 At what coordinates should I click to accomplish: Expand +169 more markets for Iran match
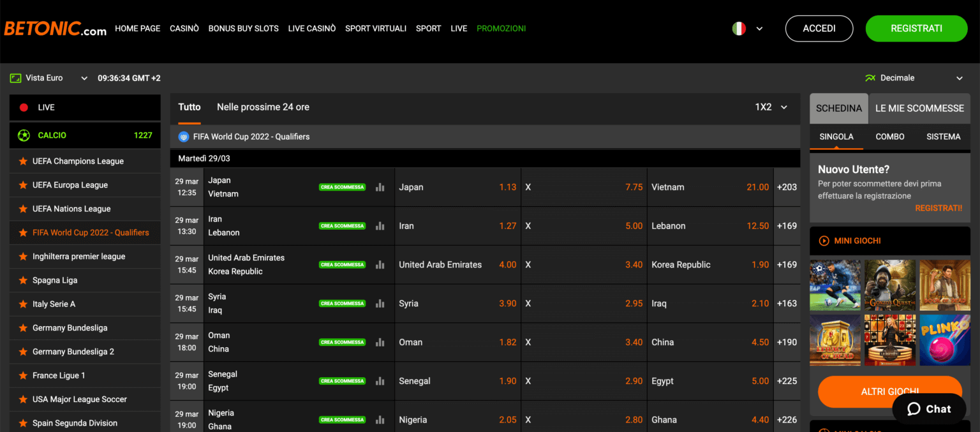787,226
